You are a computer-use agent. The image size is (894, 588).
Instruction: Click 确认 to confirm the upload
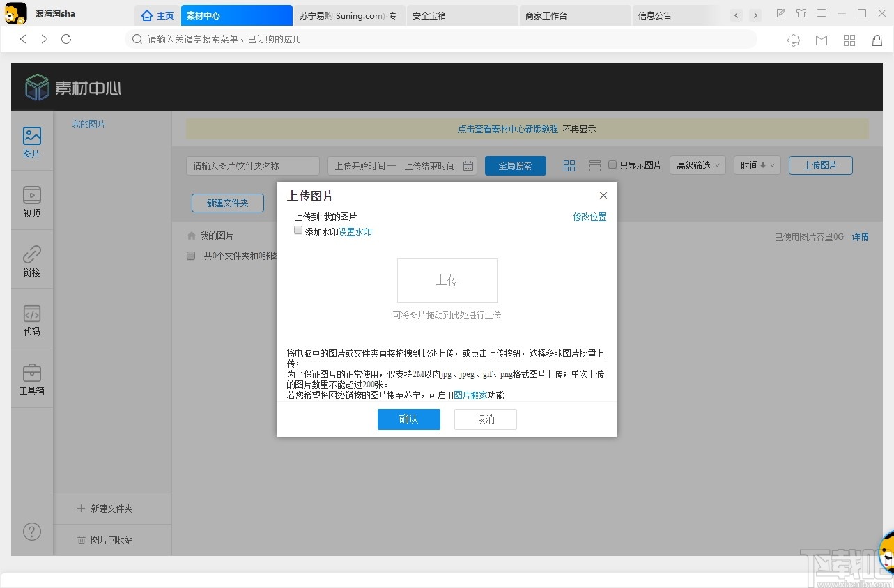(408, 419)
